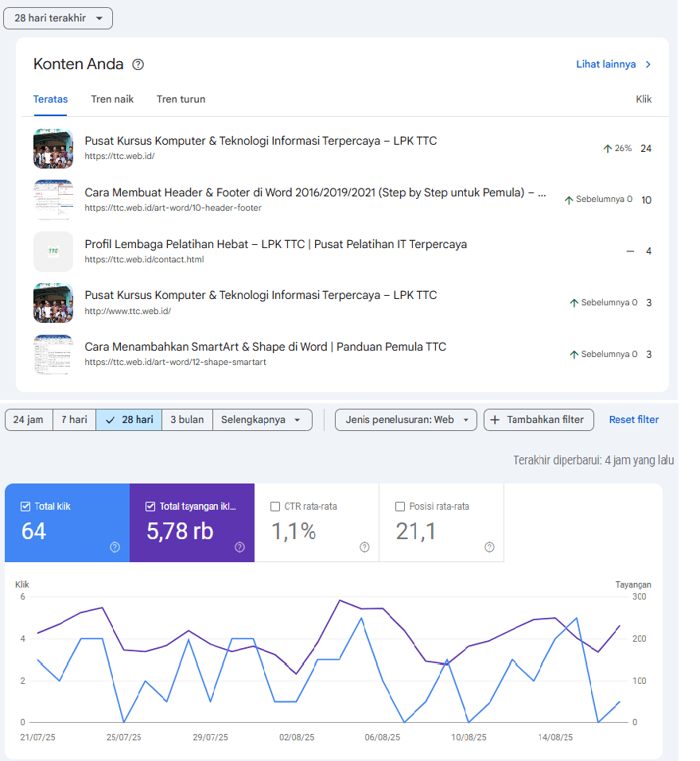Click the TTC profile page thumbnail
The image size is (700, 761).
click(52, 251)
